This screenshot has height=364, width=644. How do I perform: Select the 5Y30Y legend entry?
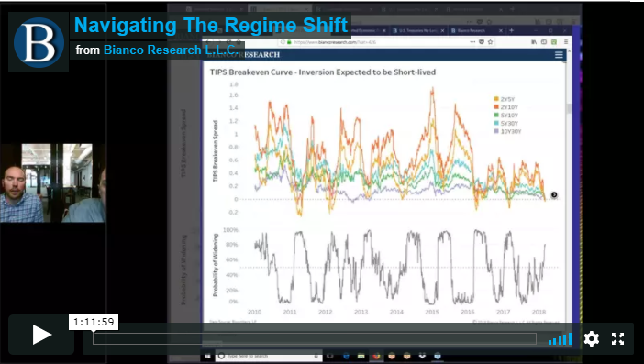click(505, 123)
